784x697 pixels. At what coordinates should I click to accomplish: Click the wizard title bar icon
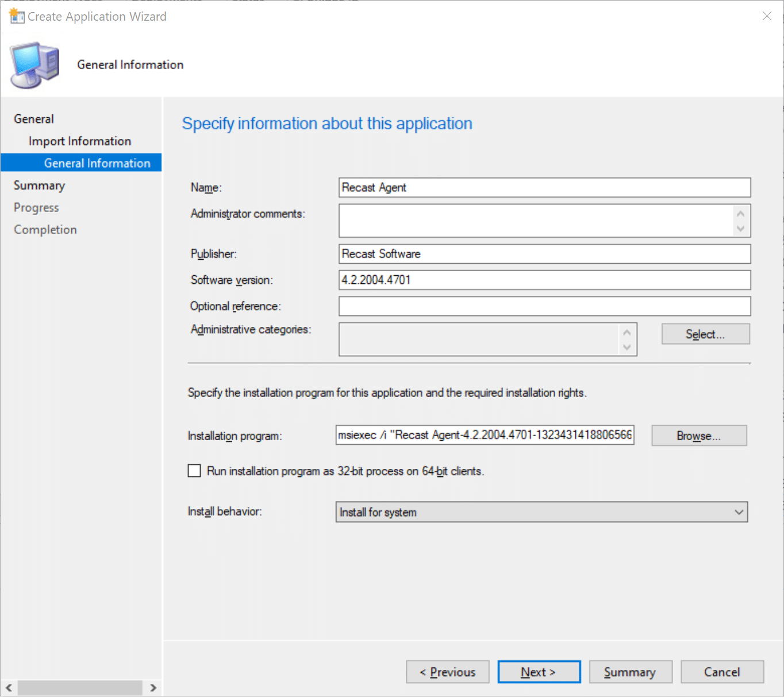point(17,16)
